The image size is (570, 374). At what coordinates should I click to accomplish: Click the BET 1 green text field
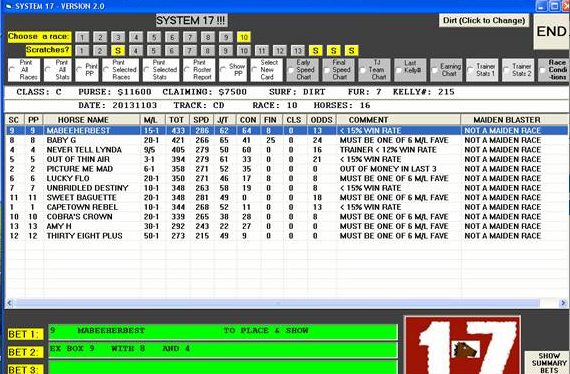pos(223,331)
